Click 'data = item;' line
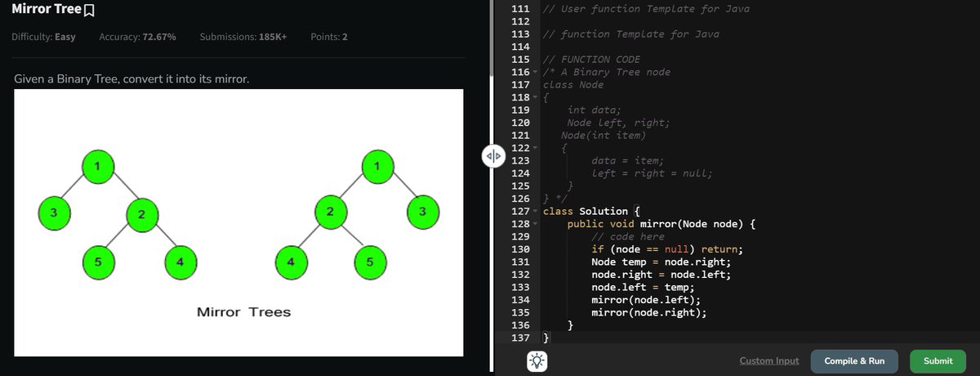This screenshot has width=980, height=376. (x=627, y=161)
